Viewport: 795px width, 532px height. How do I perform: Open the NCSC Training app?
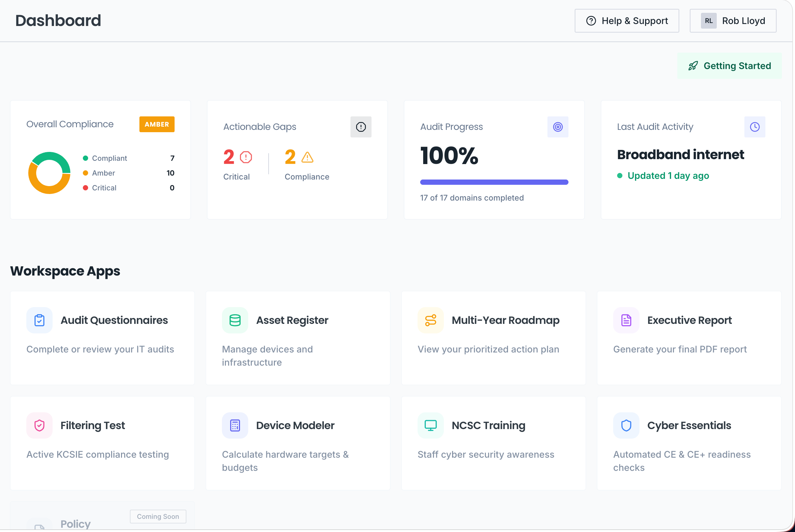click(494, 443)
